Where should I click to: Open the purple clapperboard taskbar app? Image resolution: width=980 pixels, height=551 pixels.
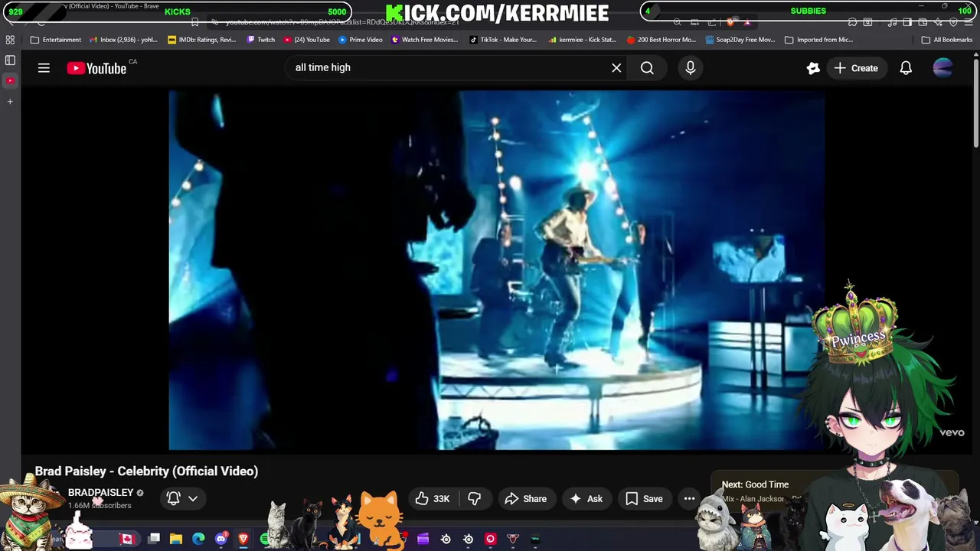click(423, 540)
